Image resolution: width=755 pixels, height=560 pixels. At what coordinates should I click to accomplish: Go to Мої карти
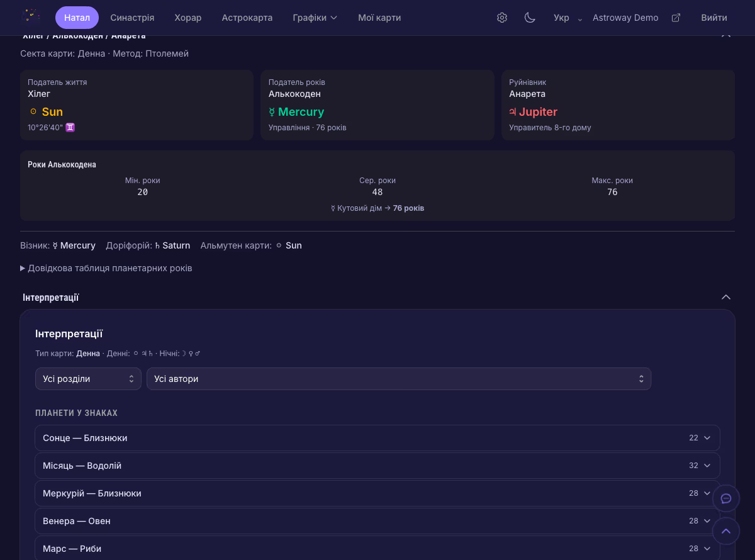pos(379,18)
